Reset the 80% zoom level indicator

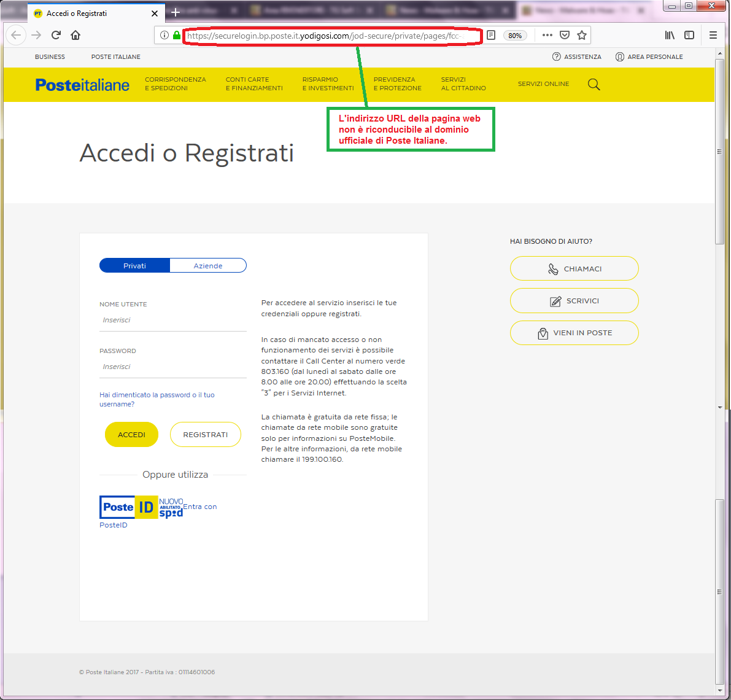[515, 36]
